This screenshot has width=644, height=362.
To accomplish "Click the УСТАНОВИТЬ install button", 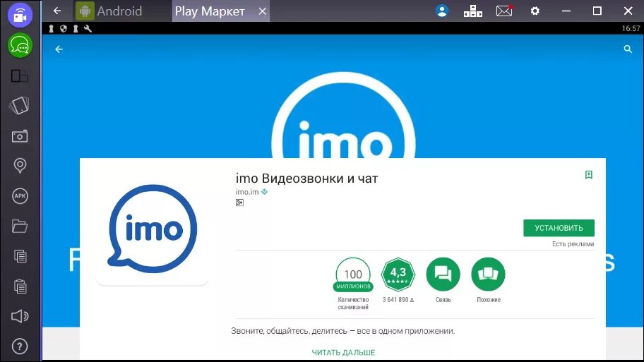I will click(559, 228).
